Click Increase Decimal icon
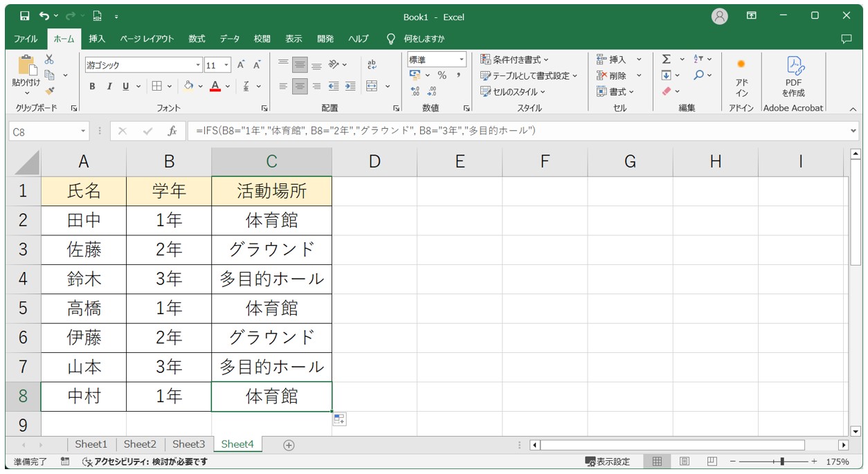Viewport: 868px width, 474px height. [415, 91]
